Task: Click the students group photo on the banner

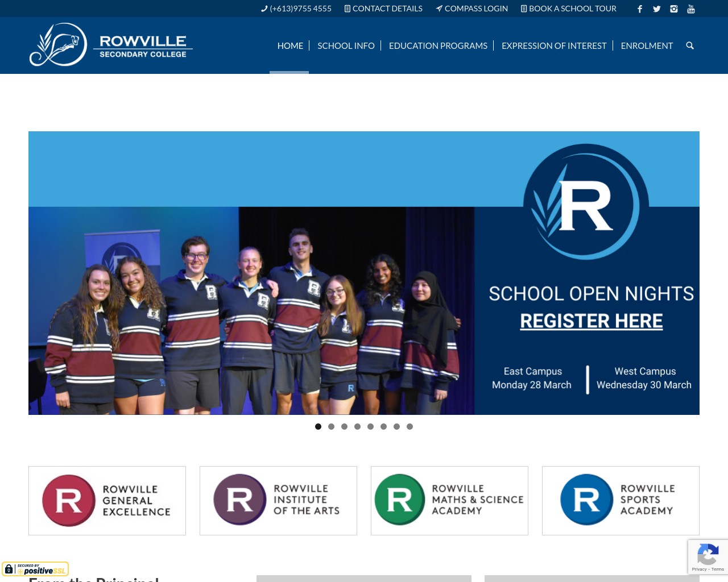Action: 251,310
